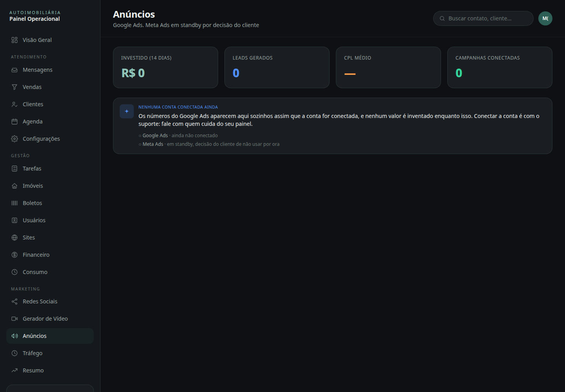
Task: Click the Meta Ads 'em standby' status line
Action: point(209,144)
